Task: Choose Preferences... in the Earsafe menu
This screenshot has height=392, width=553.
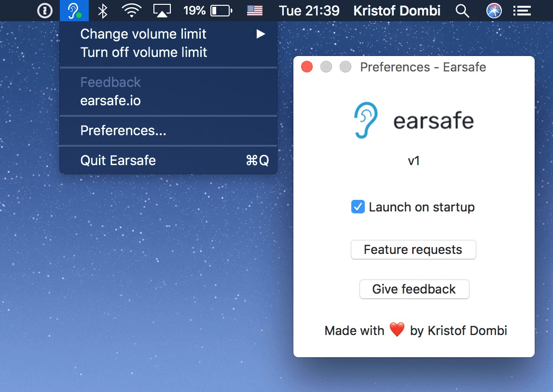Action: click(168, 130)
